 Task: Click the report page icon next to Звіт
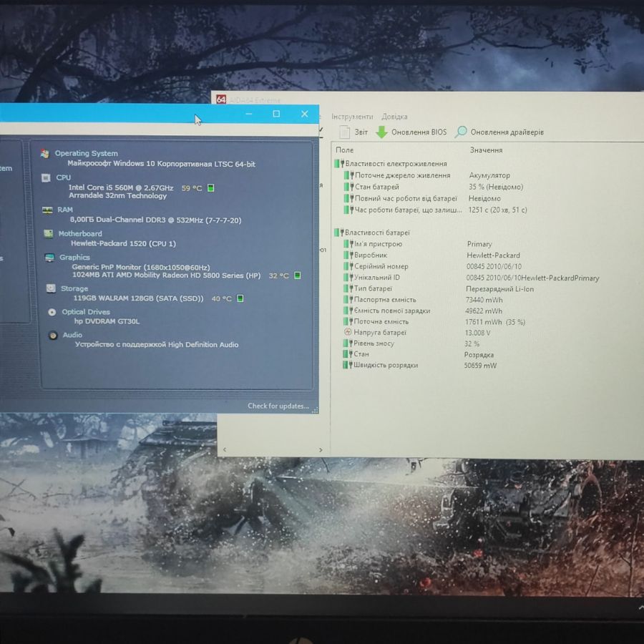pyautogui.click(x=345, y=132)
